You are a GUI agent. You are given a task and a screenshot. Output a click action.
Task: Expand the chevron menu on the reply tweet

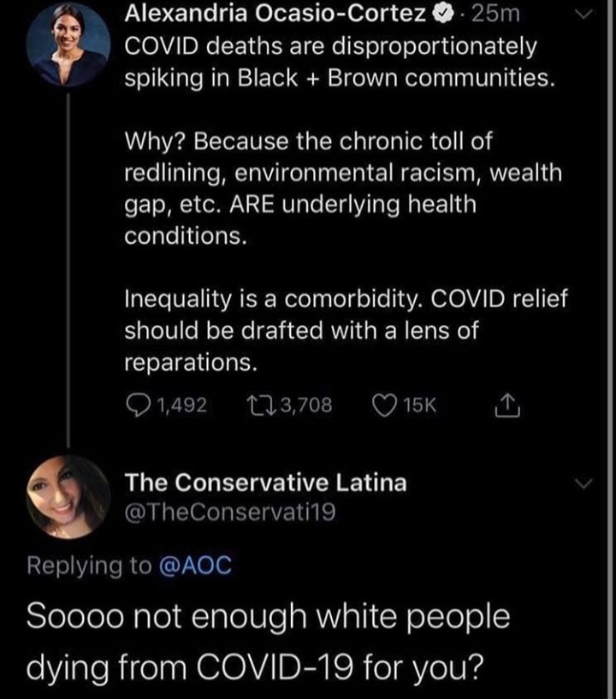click(x=585, y=484)
